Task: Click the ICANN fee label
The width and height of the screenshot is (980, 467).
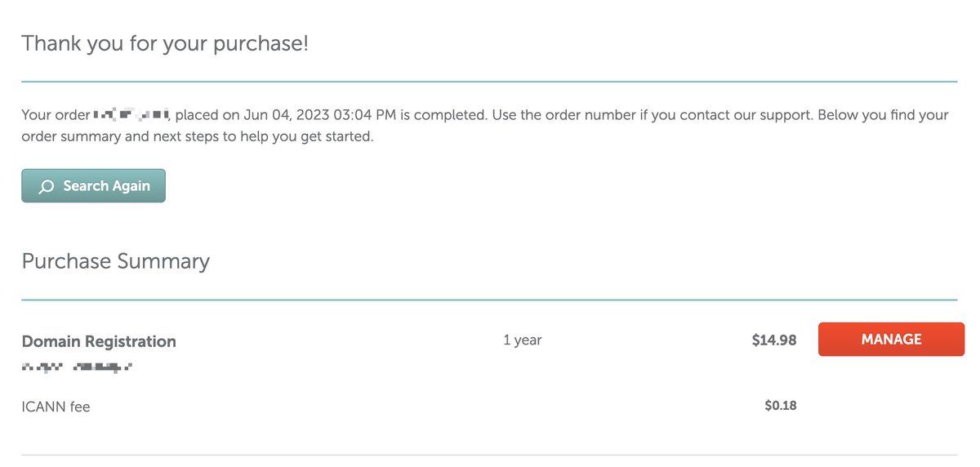Action: [x=56, y=406]
